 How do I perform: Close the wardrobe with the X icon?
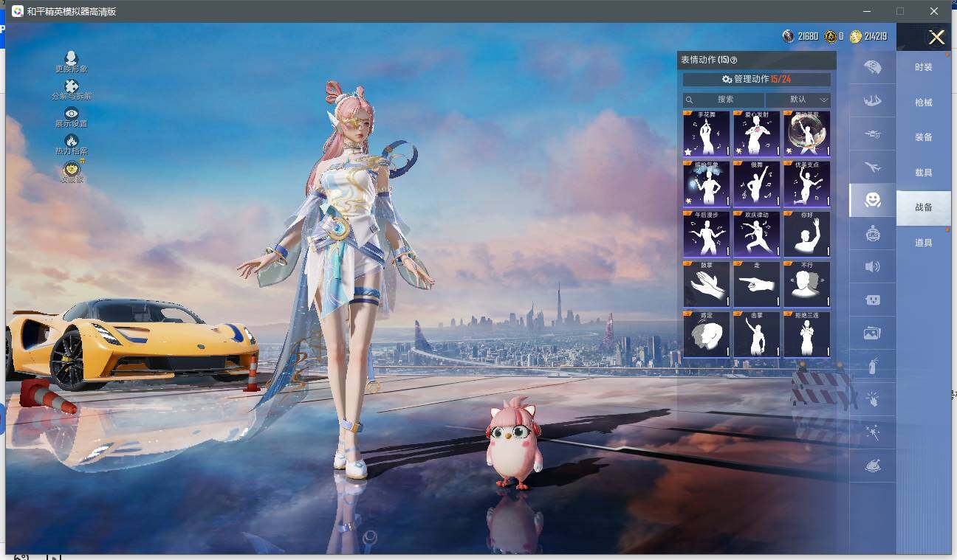click(936, 37)
